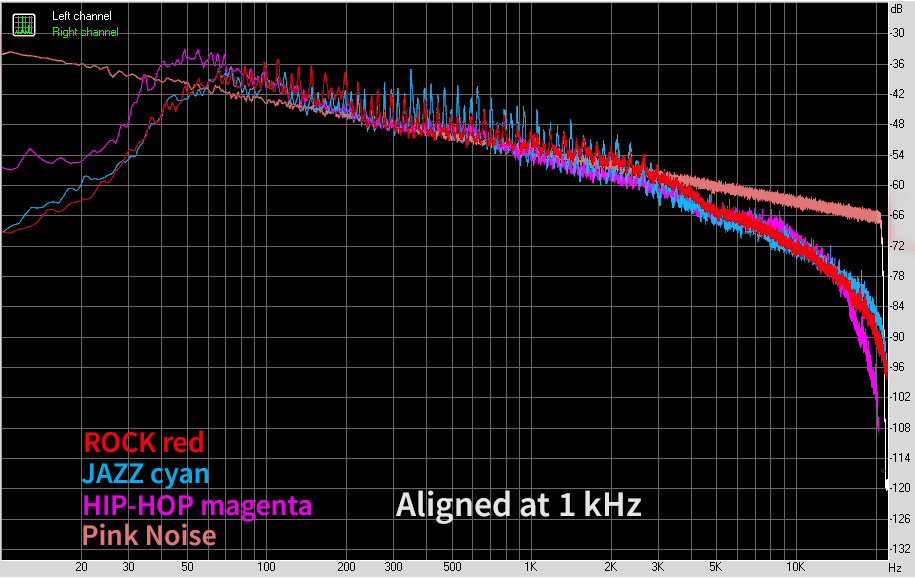This screenshot has height=578, width=915.
Task: Click the -132 dB axis tick label
Action: coord(899,548)
